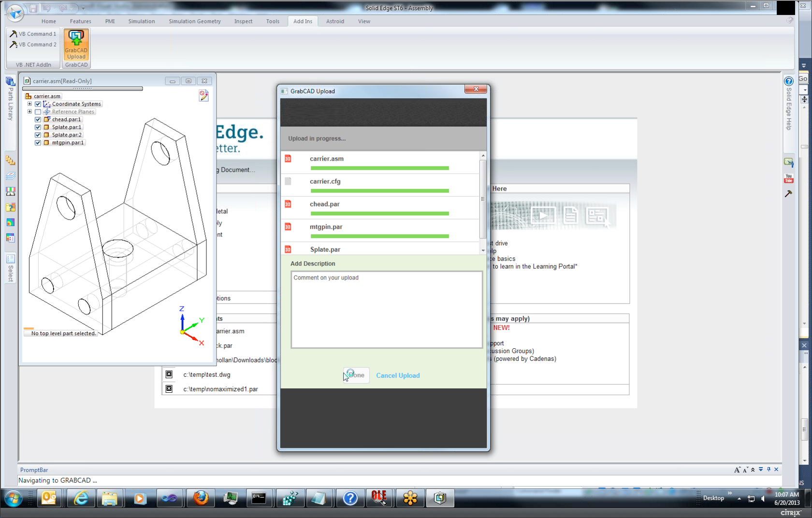Image resolution: width=812 pixels, height=518 pixels.
Task: Click the Solid Edge Help question icon
Action: 788,81
